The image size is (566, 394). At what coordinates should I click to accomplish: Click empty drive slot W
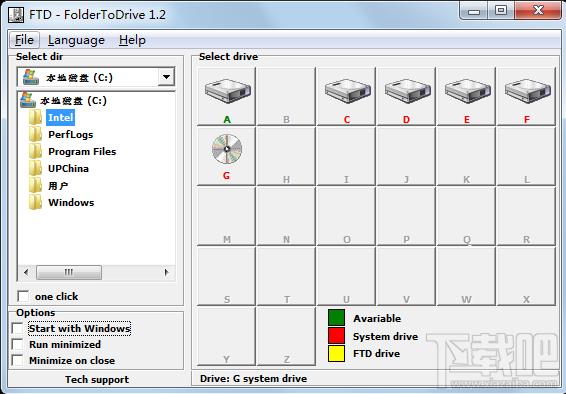466,276
